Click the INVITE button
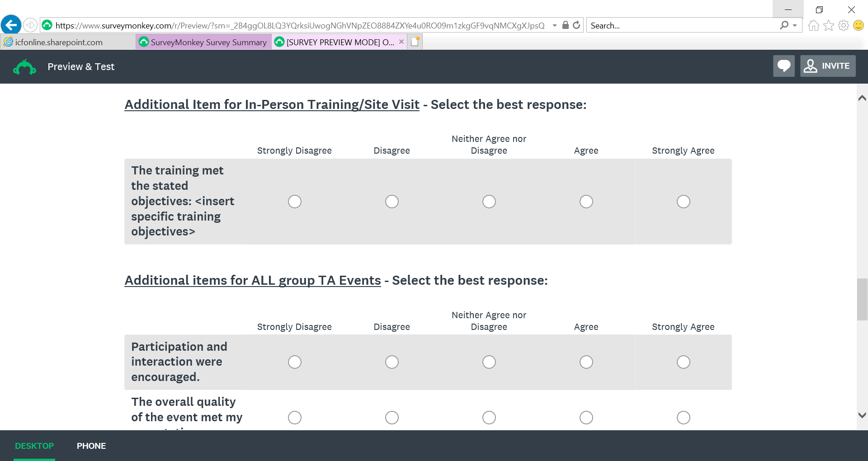 point(828,66)
